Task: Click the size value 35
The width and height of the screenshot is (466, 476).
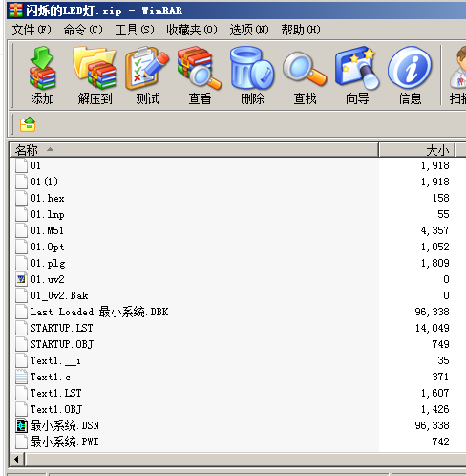Action: 443,360
